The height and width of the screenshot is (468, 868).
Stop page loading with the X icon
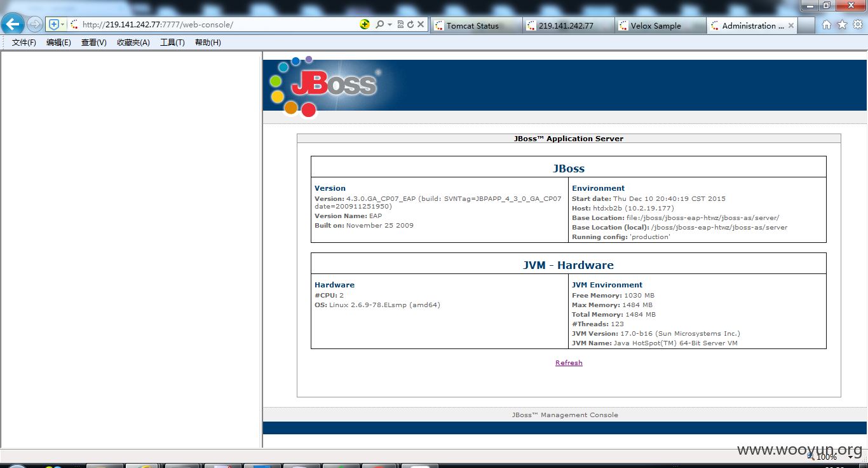pyautogui.click(x=421, y=25)
